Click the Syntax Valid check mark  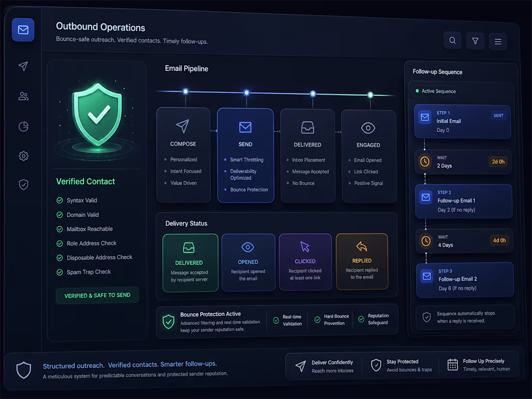[x=59, y=201]
